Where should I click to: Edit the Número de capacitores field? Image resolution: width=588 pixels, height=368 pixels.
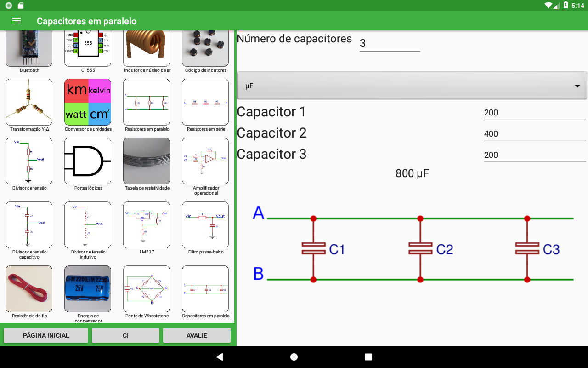tap(390, 43)
